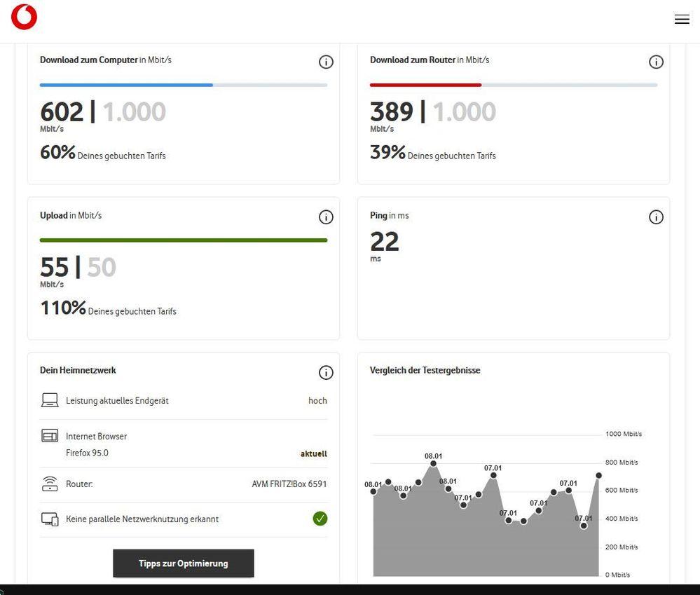Image resolution: width=700 pixels, height=595 pixels.
Task: Click the Vodafone logo
Action: click(x=25, y=18)
